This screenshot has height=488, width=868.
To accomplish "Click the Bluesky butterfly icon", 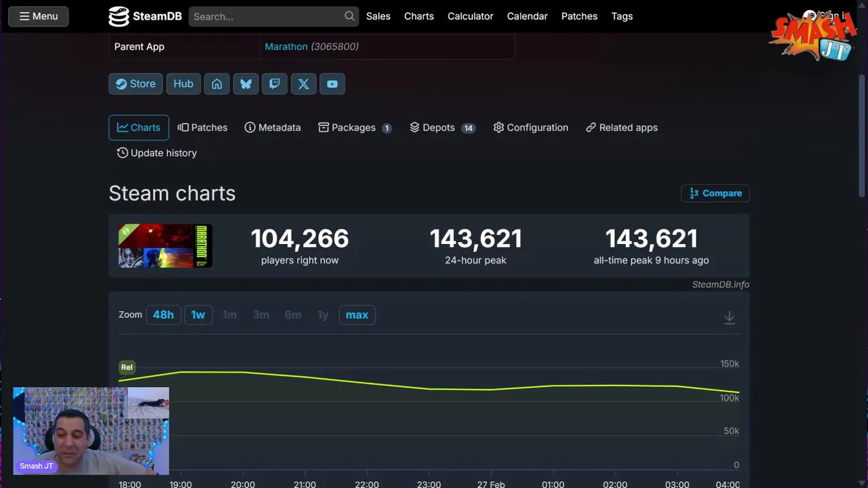I will (x=245, y=84).
